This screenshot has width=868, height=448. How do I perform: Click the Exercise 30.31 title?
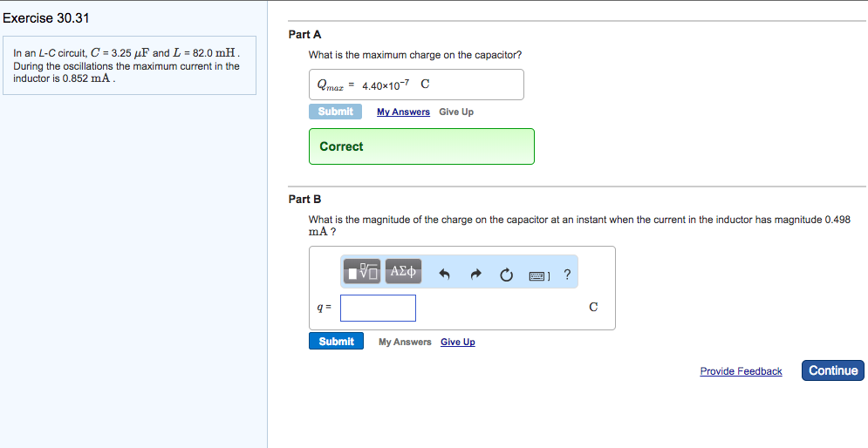point(46,18)
